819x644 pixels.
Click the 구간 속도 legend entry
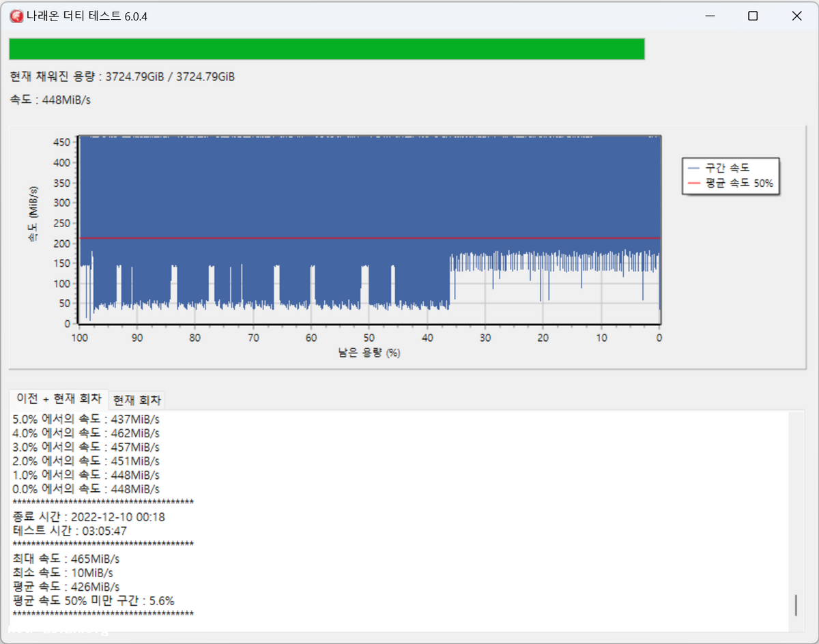tap(719, 167)
